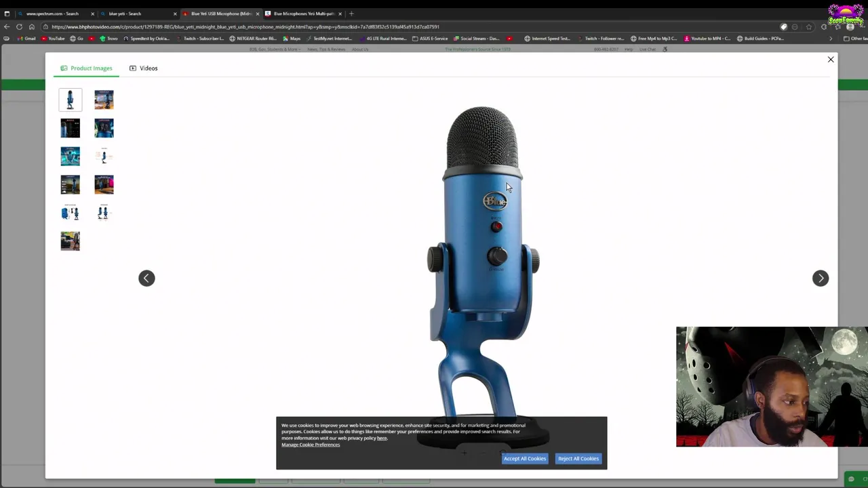The width and height of the screenshot is (868, 488).
Task: Bookmark this page with the star icon
Action: click(808, 26)
